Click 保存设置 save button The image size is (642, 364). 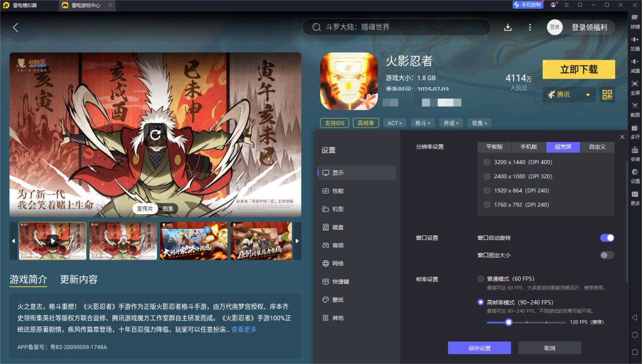pos(479,348)
